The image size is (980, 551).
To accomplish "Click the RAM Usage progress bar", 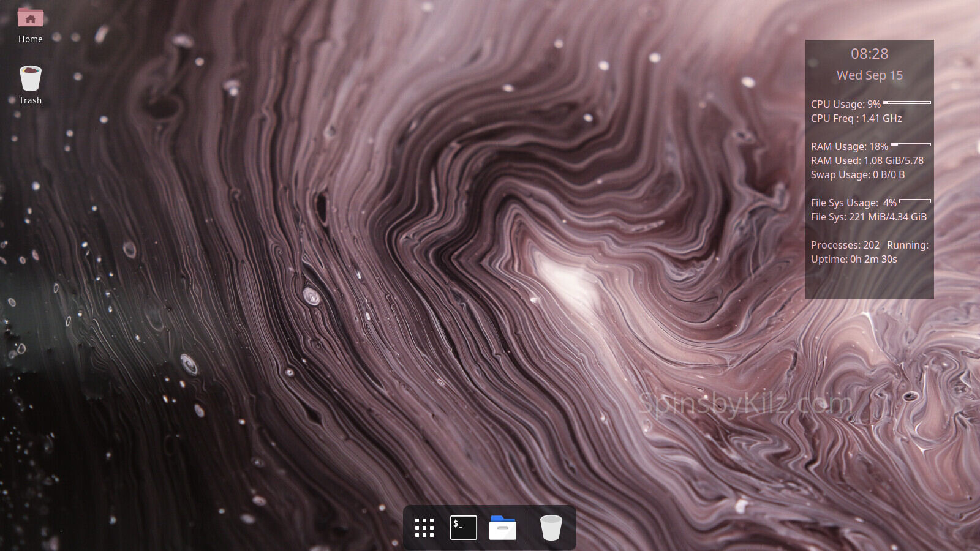I will (x=911, y=145).
